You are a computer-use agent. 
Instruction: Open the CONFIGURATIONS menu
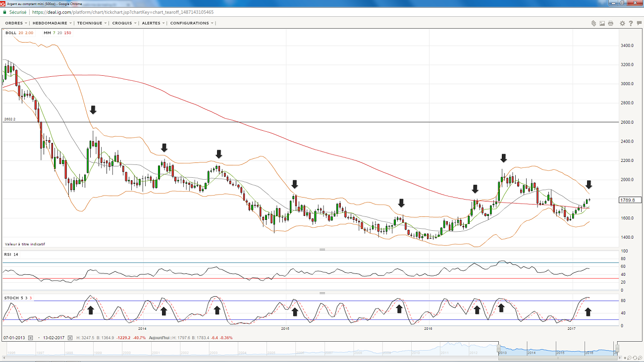click(x=192, y=23)
